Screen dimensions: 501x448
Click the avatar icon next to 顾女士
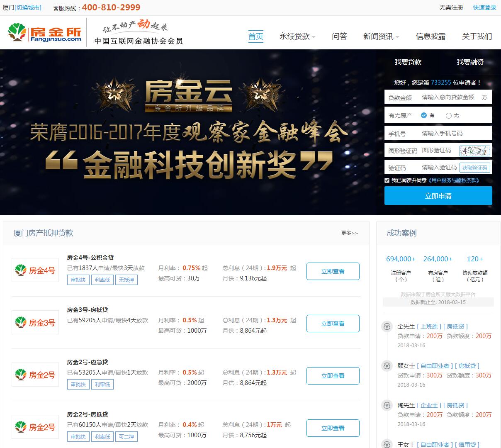[387, 366]
